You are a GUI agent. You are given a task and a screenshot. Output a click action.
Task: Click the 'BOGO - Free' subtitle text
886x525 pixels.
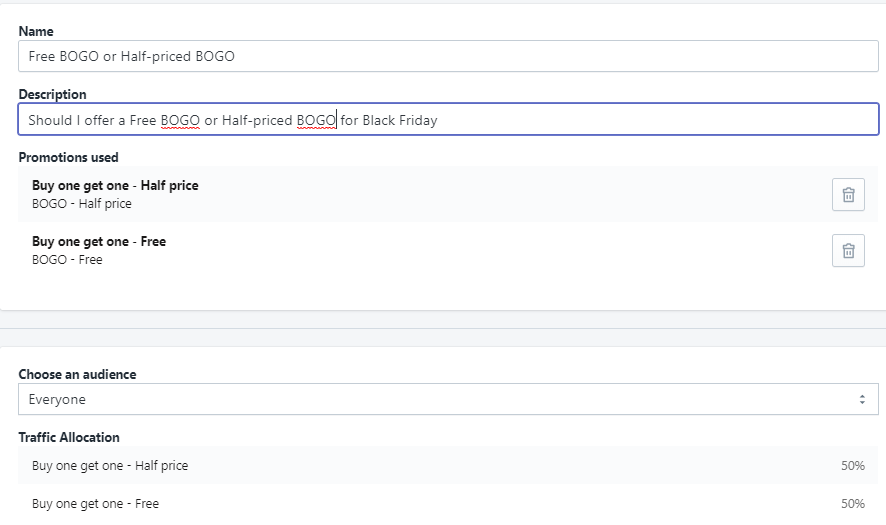tap(67, 260)
